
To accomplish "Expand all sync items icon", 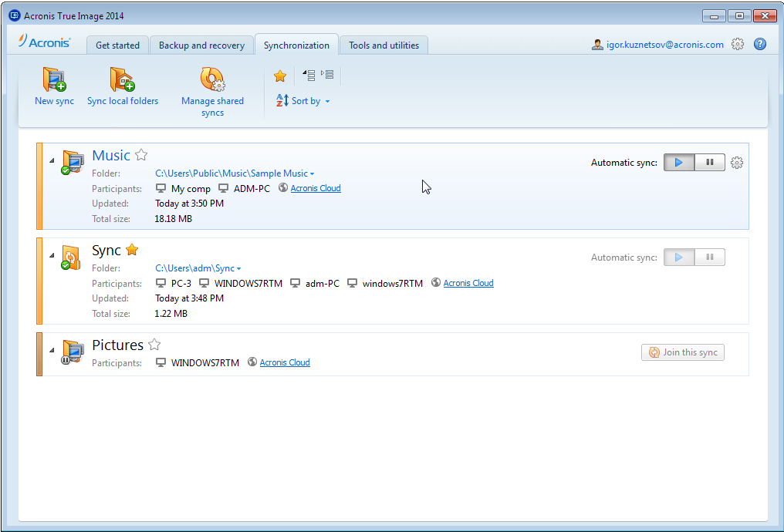I will [327, 76].
